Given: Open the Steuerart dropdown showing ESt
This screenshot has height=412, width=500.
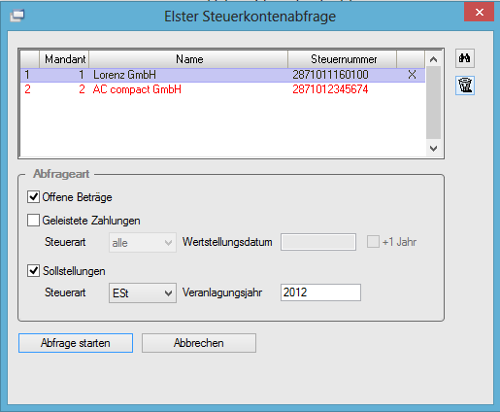Looking at the screenshot, I should (x=143, y=293).
